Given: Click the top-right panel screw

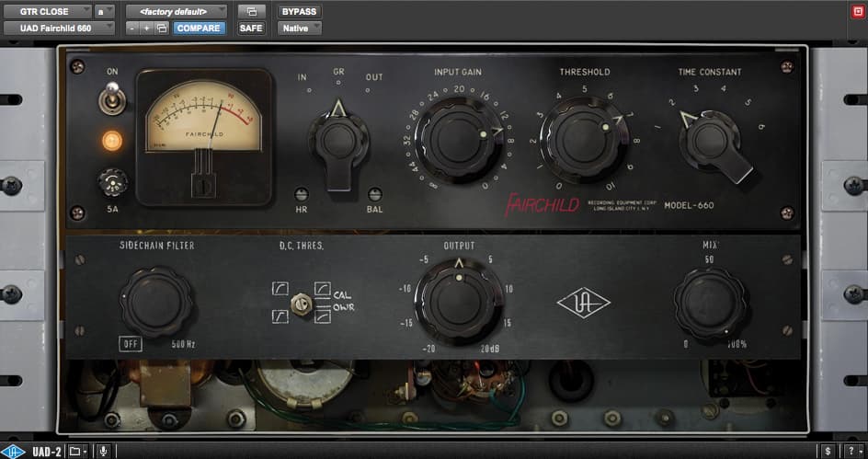Looking at the screenshot, I should click(787, 67).
